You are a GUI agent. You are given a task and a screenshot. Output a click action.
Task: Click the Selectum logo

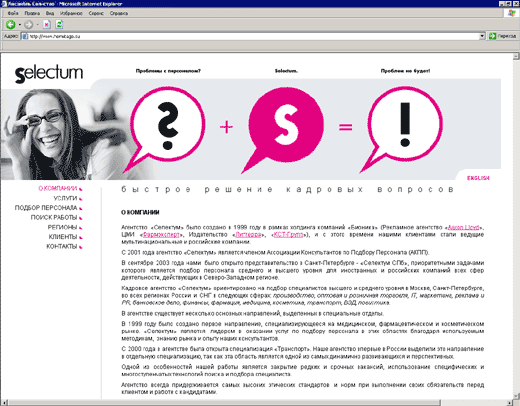[49, 73]
